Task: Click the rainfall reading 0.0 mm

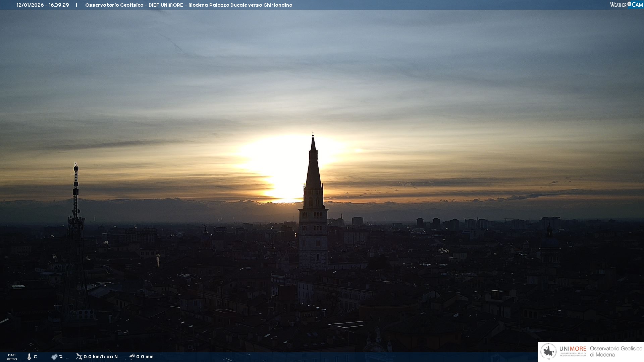Action: (x=145, y=357)
